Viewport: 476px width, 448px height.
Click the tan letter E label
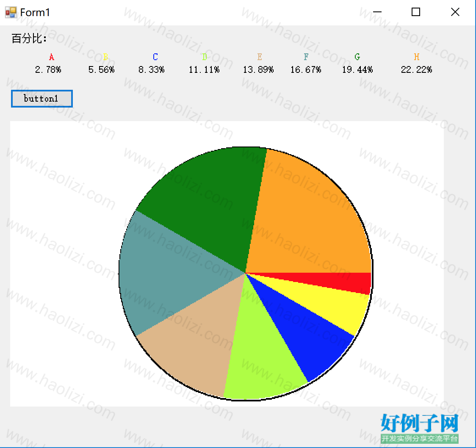[x=259, y=57]
